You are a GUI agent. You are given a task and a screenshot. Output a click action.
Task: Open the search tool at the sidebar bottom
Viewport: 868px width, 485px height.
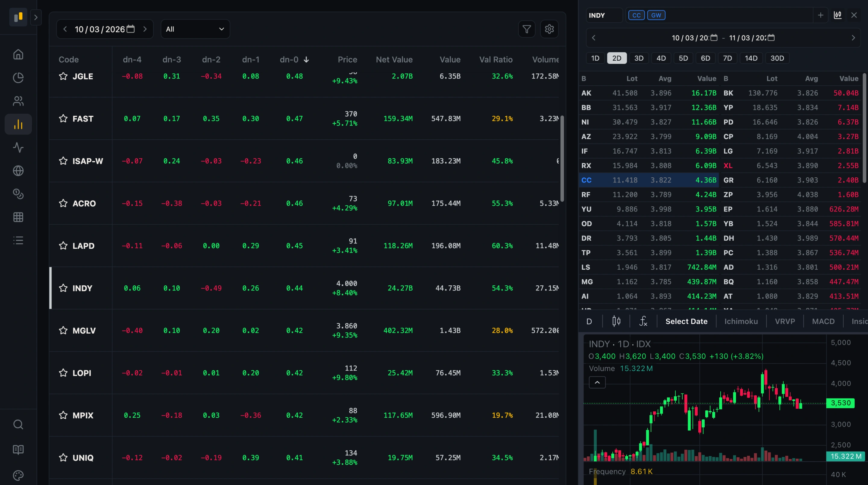(x=18, y=424)
